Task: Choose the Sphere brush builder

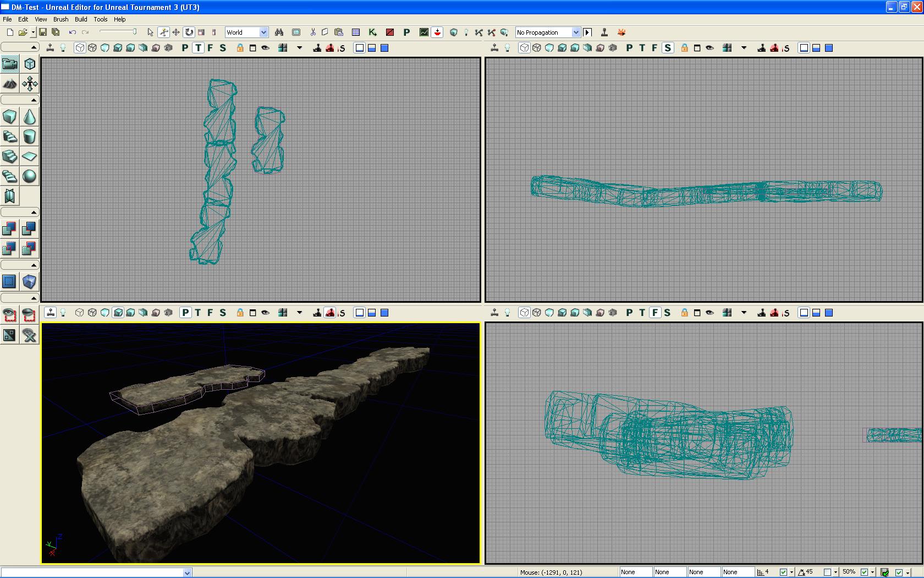Action: (x=30, y=176)
